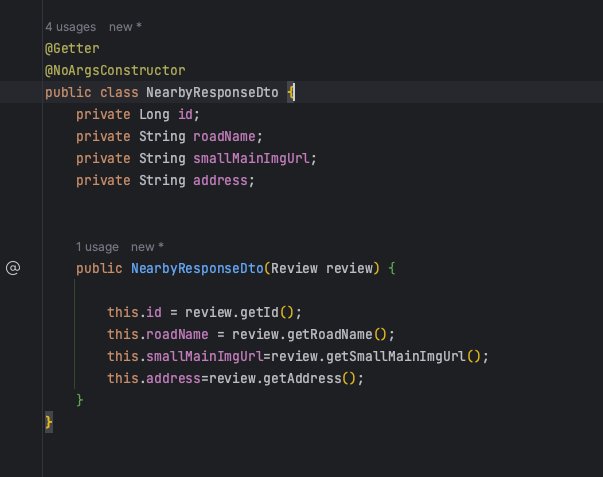This screenshot has width=603, height=477.
Task: Click the smallMainImgUrl field declaration
Action: [x=252, y=158]
